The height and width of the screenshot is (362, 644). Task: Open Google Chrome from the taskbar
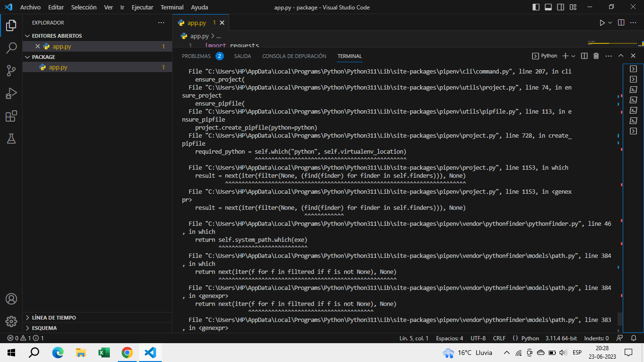pyautogui.click(x=127, y=353)
